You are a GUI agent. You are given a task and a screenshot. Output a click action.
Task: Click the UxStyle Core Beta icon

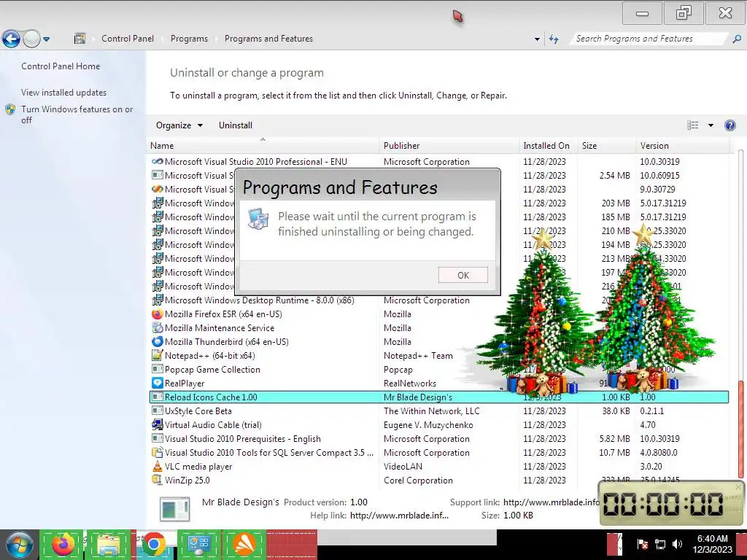158,411
